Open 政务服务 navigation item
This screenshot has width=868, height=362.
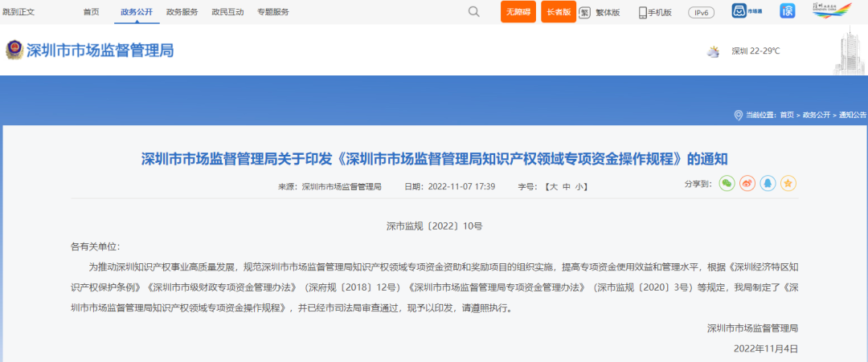(x=182, y=11)
